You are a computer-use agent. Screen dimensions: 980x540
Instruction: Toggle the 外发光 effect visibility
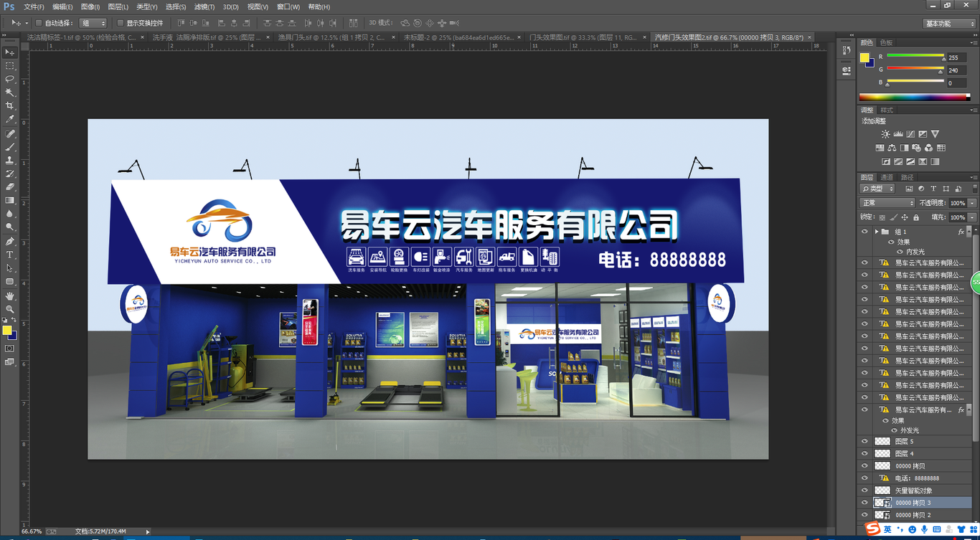894,430
